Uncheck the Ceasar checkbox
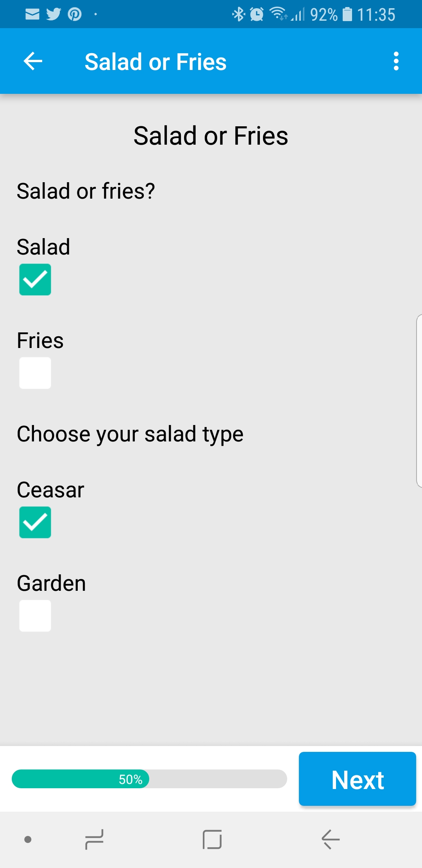This screenshot has width=422, height=868. point(35,522)
